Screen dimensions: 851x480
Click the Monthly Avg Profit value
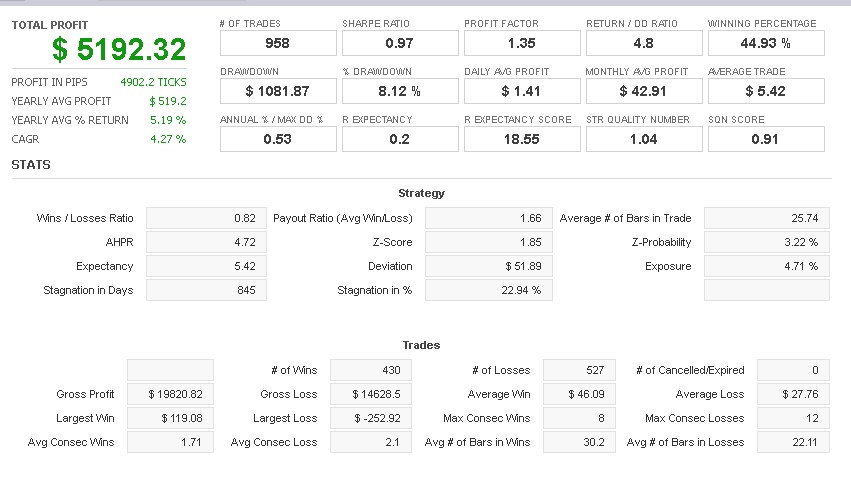point(643,91)
